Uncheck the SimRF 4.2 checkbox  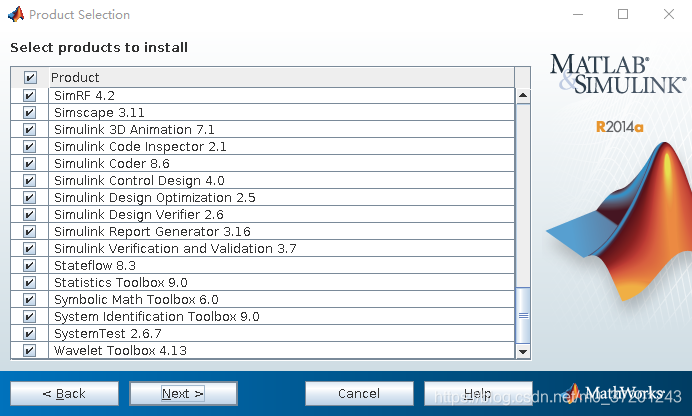29,96
